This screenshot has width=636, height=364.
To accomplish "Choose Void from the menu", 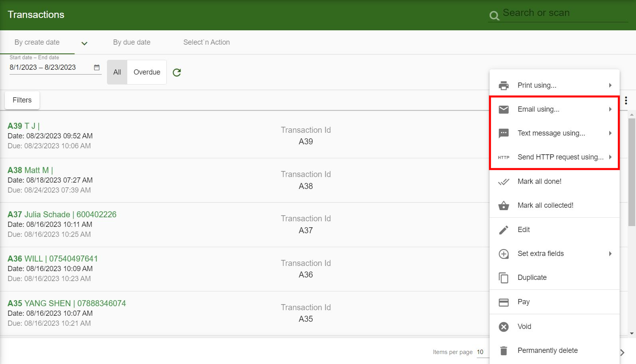I will click(555, 327).
